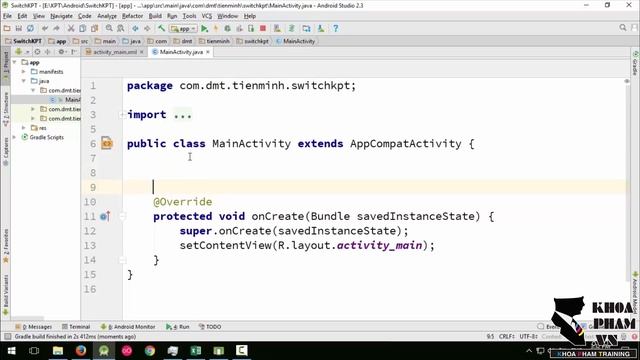Run the app with green play icon

204,29
